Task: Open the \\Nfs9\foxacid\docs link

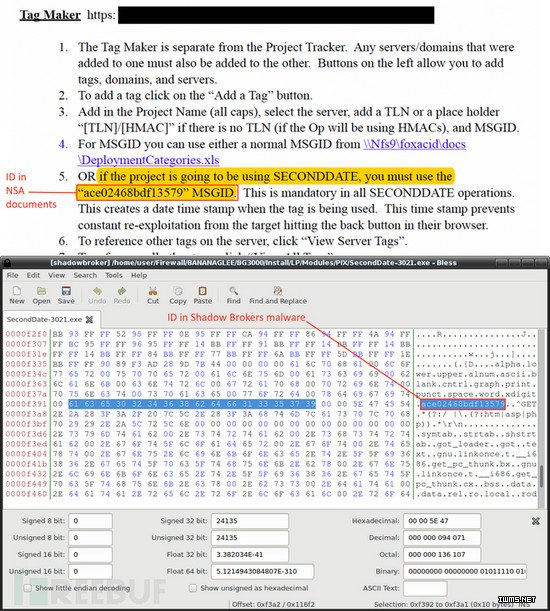Action: pyautogui.click(x=414, y=144)
